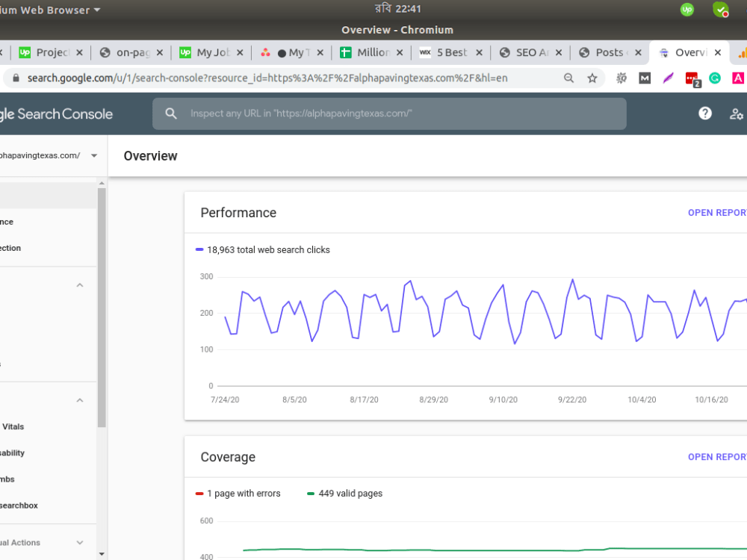Open the M extension icon

point(645,78)
